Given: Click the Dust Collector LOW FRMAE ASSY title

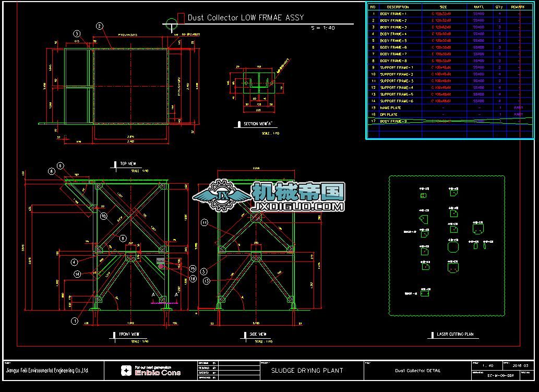Looking at the screenshot, I should (x=246, y=18).
